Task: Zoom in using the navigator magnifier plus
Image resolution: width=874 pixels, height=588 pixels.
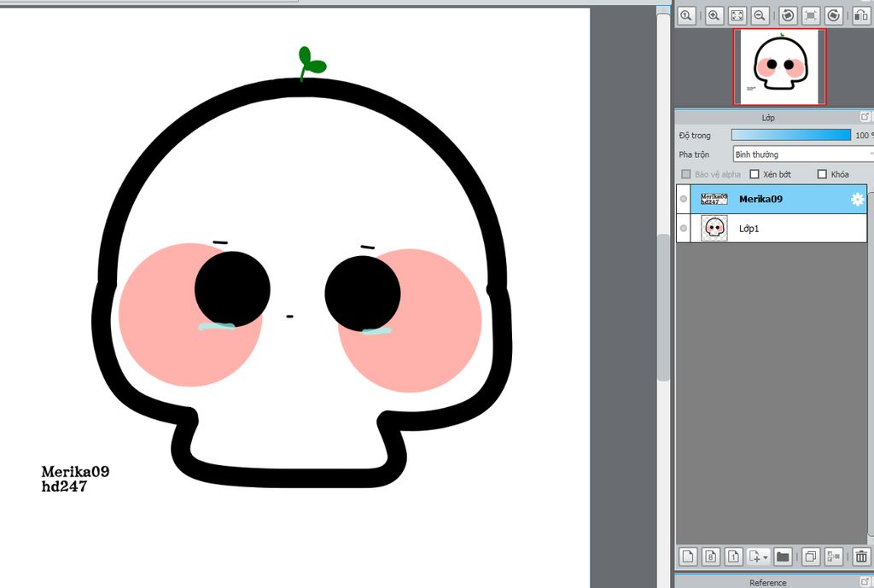Action: point(714,15)
